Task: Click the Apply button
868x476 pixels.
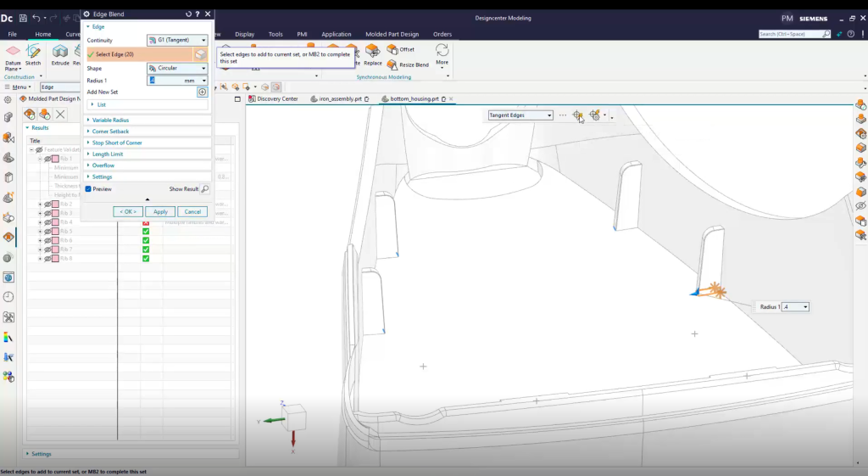Action: 160,211
